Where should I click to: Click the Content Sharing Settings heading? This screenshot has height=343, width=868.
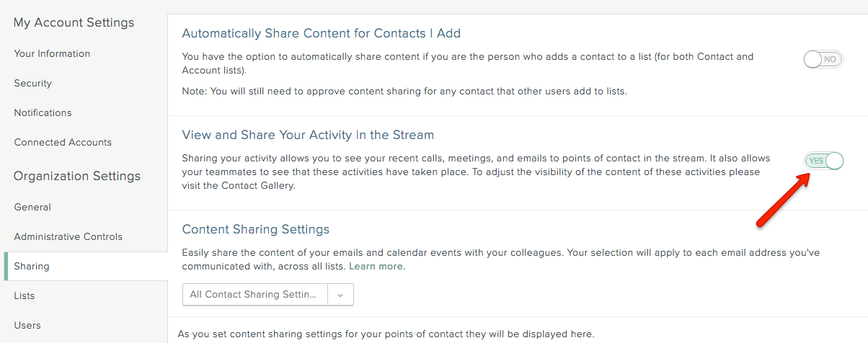pyautogui.click(x=256, y=229)
